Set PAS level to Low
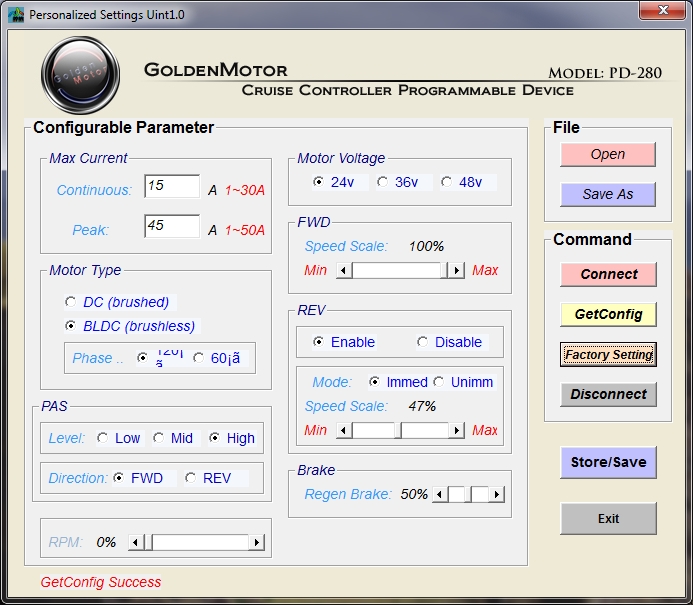693x605 pixels. (102, 438)
